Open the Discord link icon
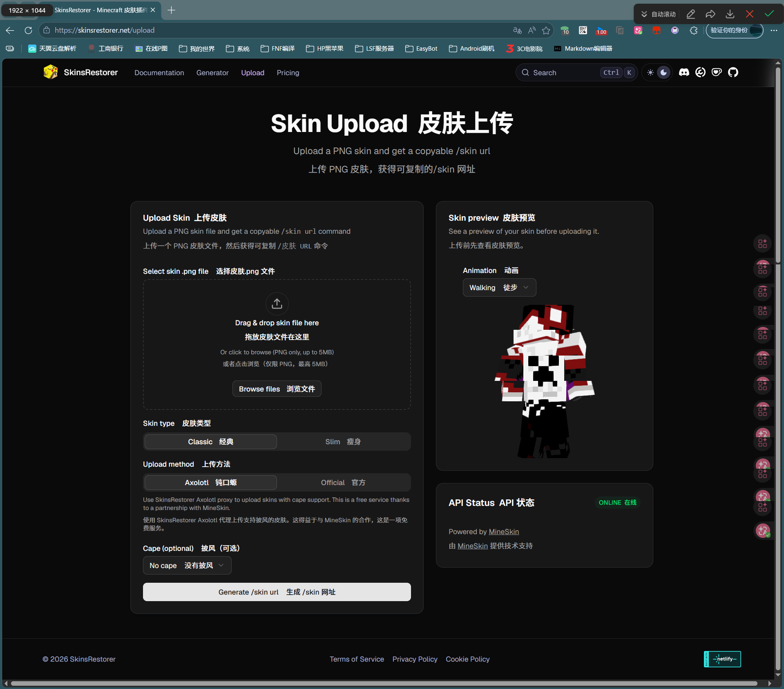The width and height of the screenshot is (784, 689). click(x=684, y=72)
